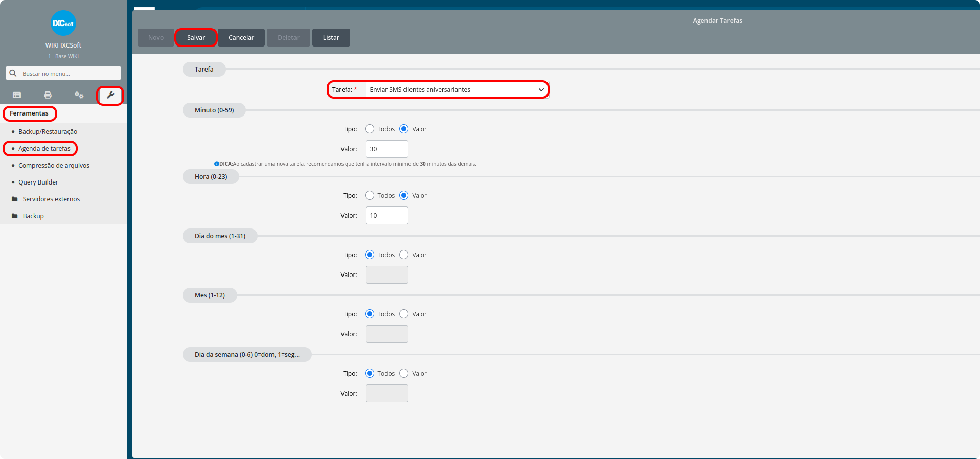Select Valor for Hora type

[x=404, y=195]
